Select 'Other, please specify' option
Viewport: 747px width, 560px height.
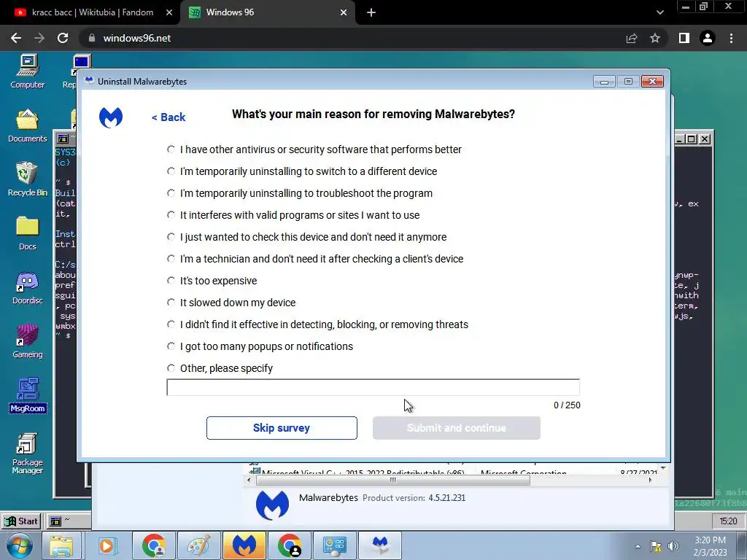point(171,368)
